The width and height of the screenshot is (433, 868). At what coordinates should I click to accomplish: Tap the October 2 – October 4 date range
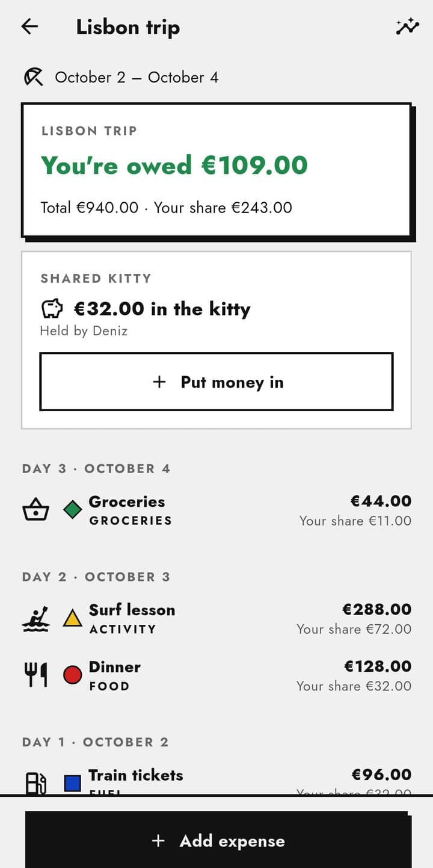(137, 77)
